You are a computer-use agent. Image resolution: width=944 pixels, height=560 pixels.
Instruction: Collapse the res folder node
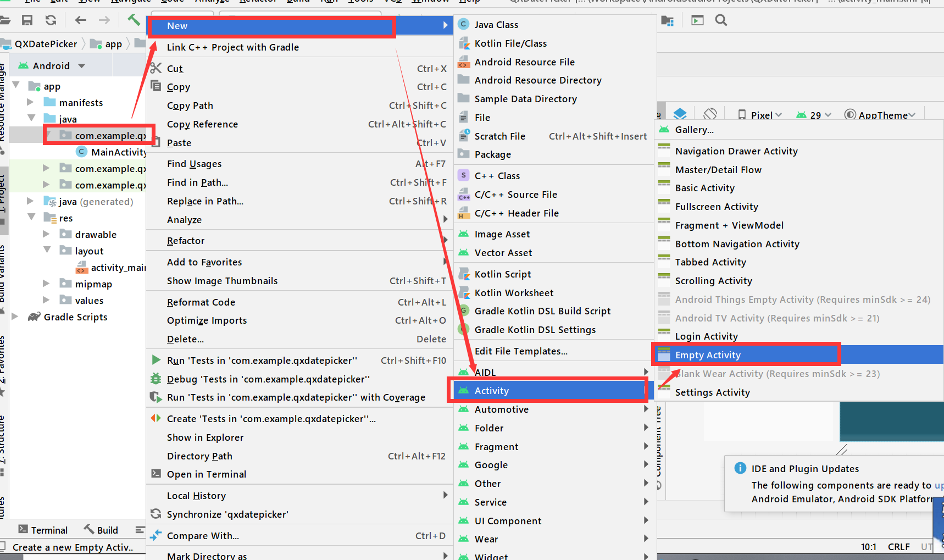pos(31,217)
